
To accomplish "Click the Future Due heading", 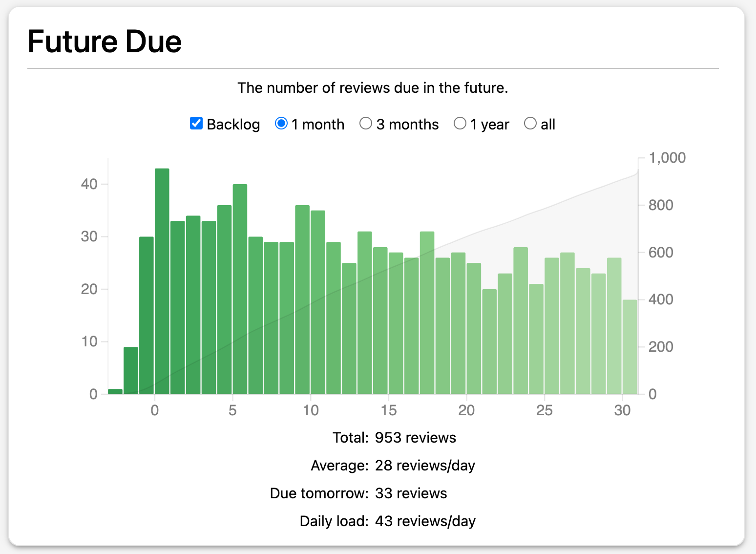I will pyautogui.click(x=105, y=42).
